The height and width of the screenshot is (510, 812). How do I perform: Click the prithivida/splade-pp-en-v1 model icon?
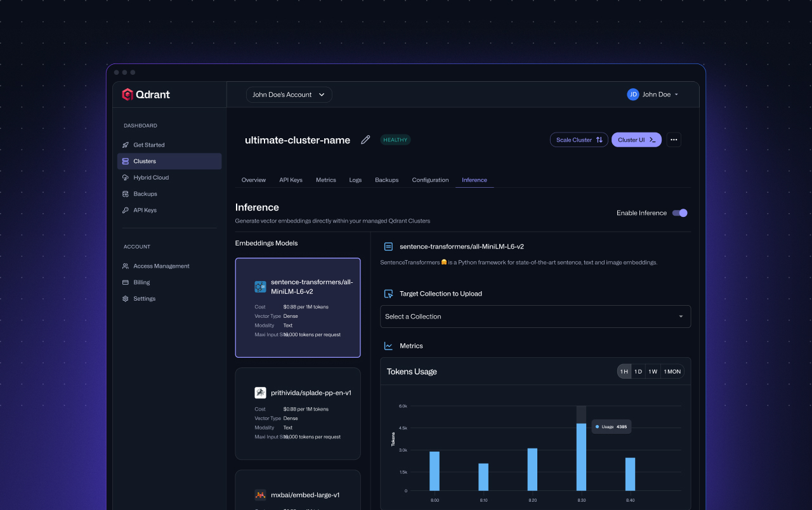pyautogui.click(x=260, y=393)
